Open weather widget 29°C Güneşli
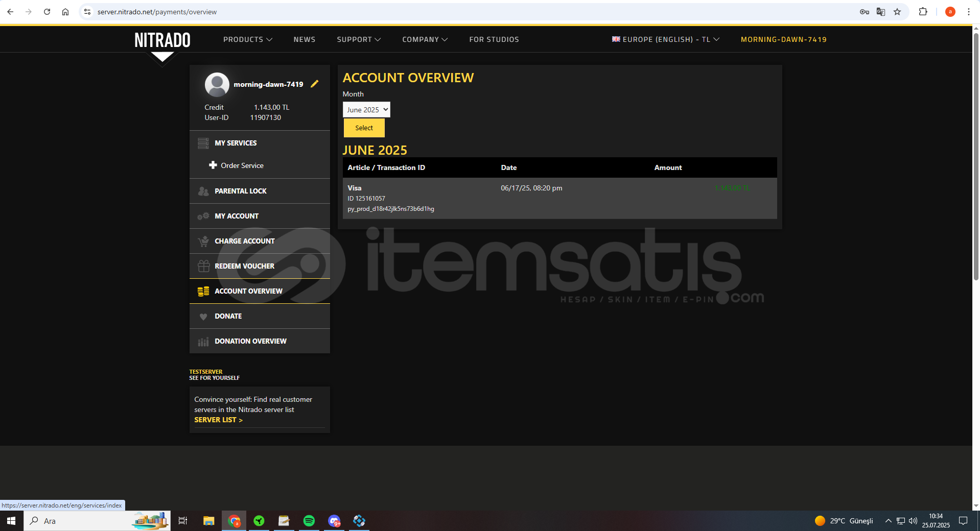The width and height of the screenshot is (980, 531). 844,521
